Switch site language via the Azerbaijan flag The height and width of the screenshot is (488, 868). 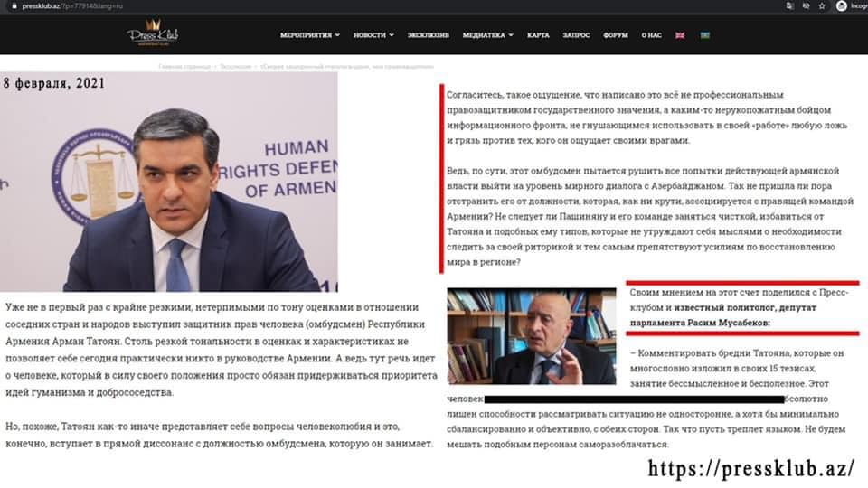(x=704, y=35)
